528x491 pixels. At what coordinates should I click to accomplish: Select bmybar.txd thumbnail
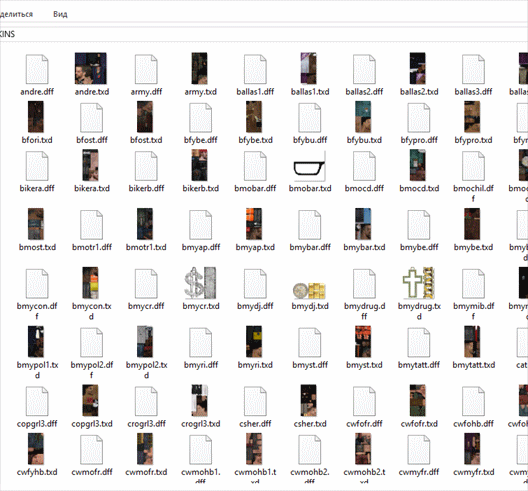(x=363, y=224)
